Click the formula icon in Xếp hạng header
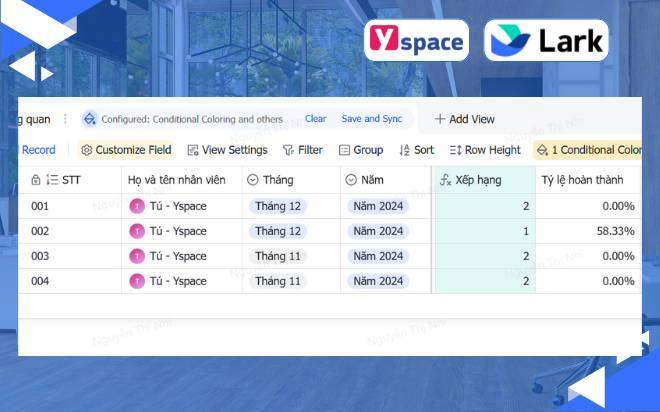This screenshot has width=660, height=412. pyautogui.click(x=445, y=180)
